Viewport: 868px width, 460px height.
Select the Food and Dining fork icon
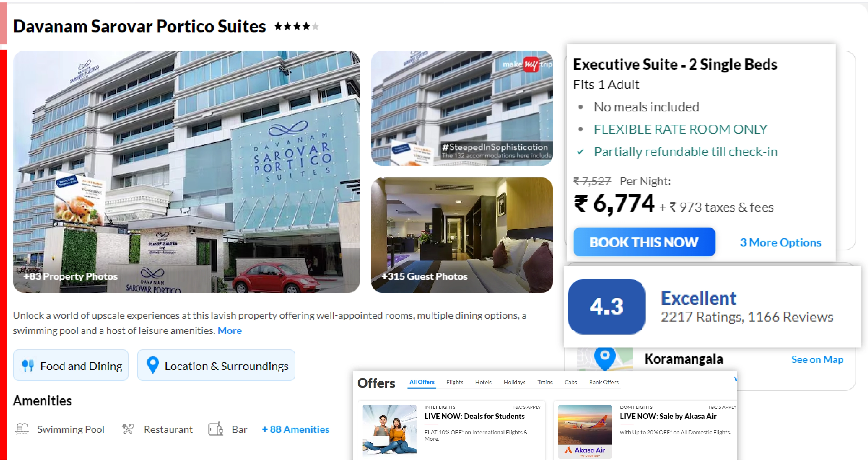click(x=29, y=365)
